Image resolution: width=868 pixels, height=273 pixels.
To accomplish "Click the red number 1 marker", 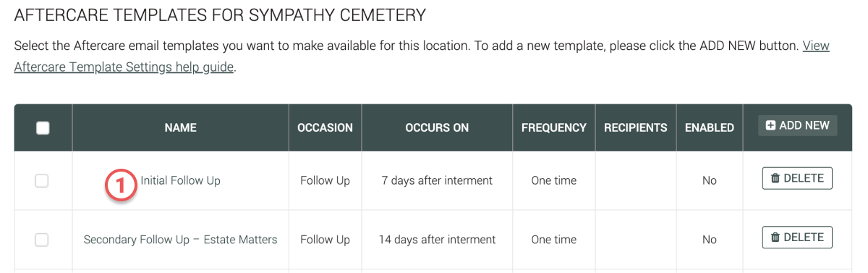I will pyautogui.click(x=122, y=185).
